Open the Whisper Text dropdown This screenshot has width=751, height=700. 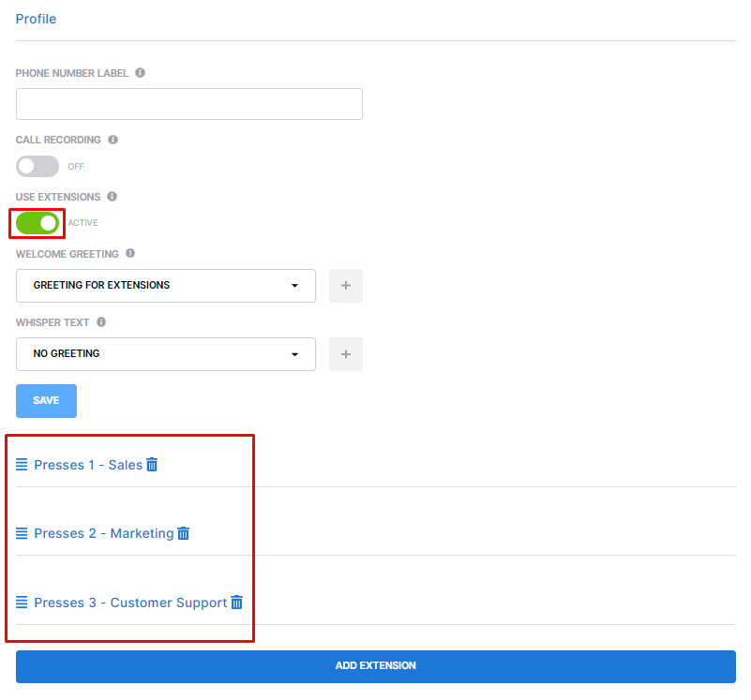point(166,354)
